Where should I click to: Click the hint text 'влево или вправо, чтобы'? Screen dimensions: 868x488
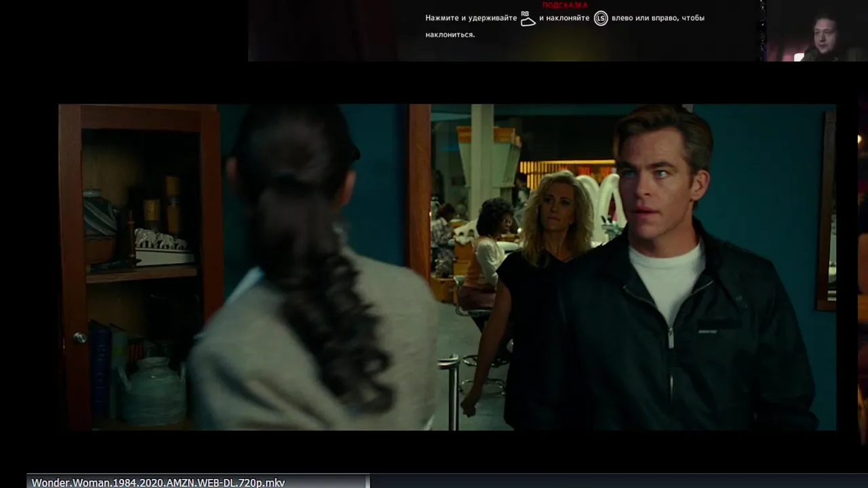(x=658, y=18)
